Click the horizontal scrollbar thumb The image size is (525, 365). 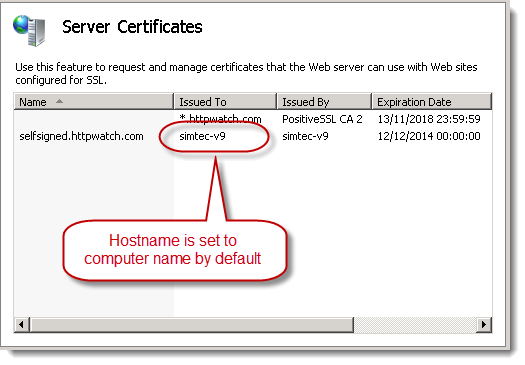(192, 324)
